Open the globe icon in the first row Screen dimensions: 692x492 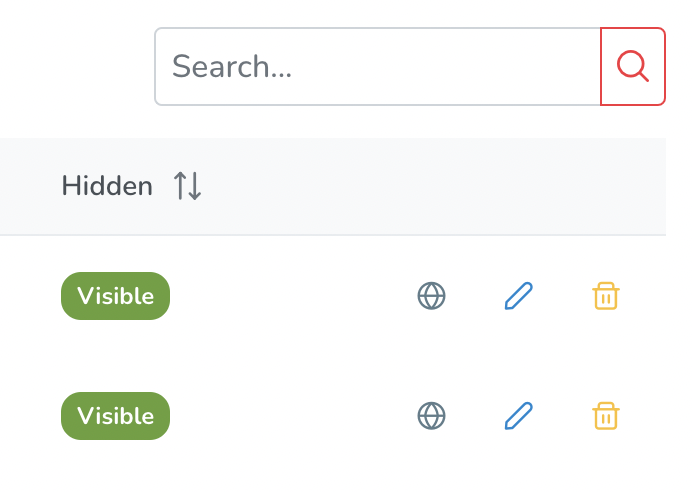(x=431, y=296)
